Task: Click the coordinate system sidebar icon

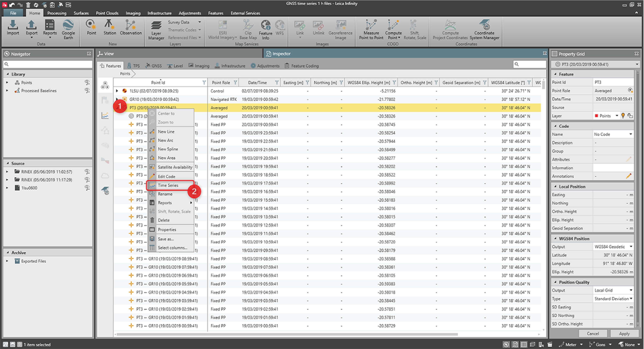Action: tap(105, 191)
